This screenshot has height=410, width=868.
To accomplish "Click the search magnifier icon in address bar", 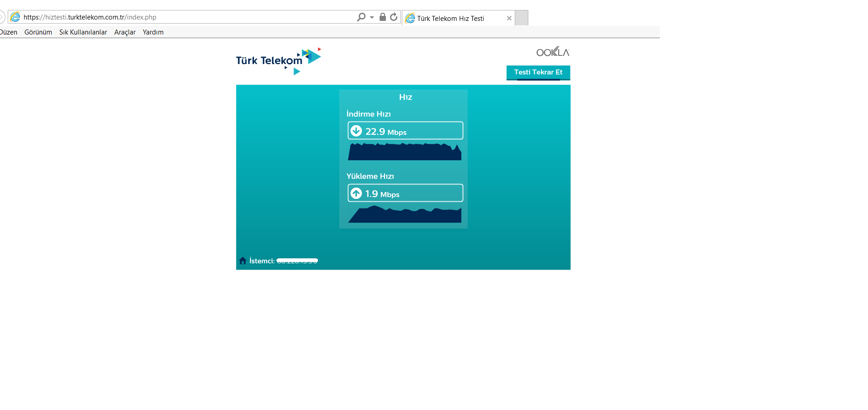I will 361,17.
